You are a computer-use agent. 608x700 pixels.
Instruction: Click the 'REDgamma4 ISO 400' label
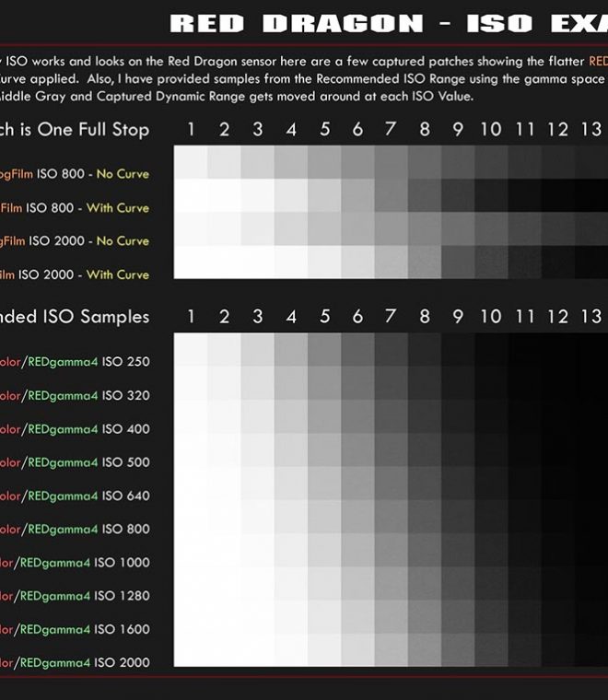point(88,429)
